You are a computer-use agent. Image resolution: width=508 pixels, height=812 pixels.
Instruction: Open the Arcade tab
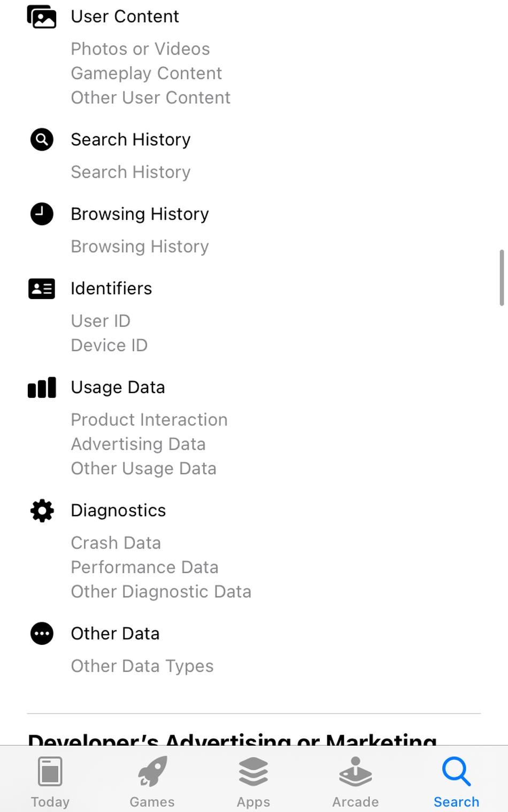355,782
